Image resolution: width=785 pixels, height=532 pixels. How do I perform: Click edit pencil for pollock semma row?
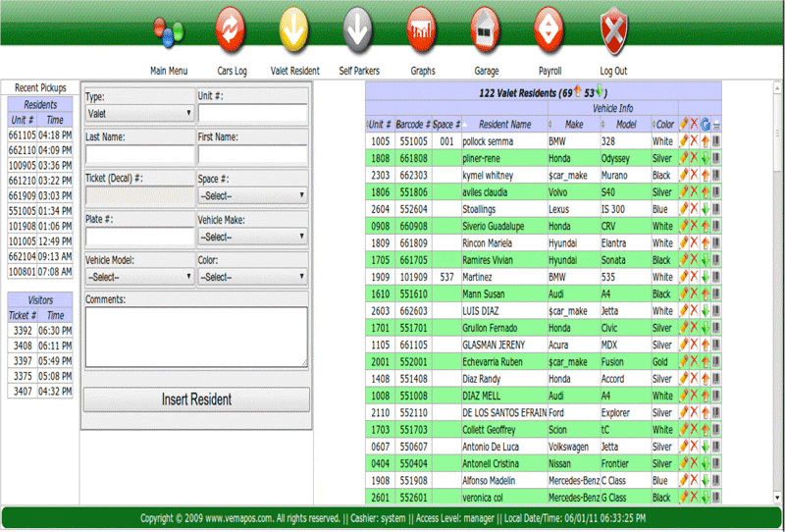pos(684,141)
